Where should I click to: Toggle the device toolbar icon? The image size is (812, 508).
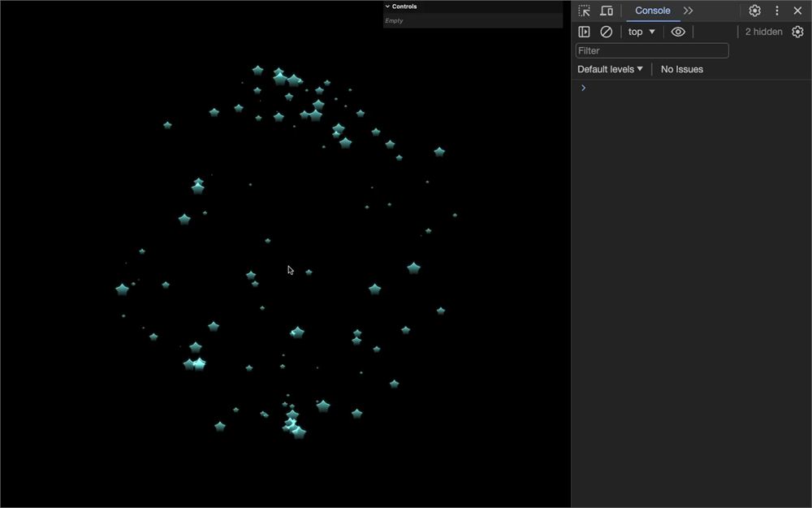[x=607, y=11]
